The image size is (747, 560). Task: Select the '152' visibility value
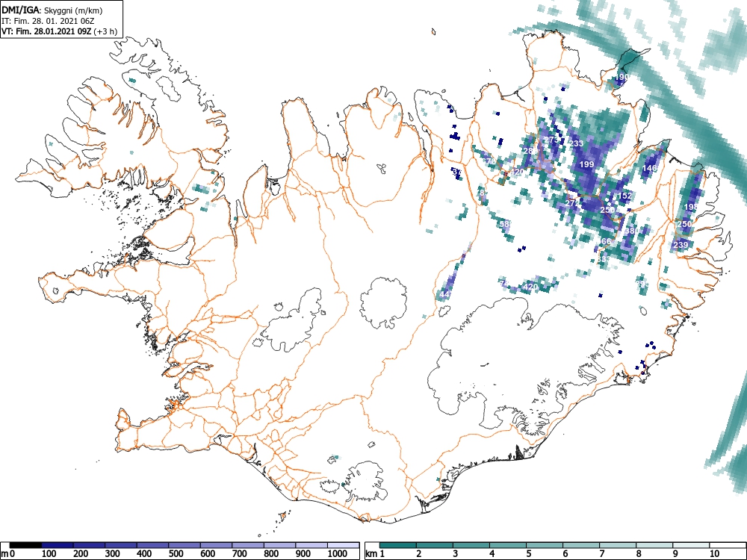(x=624, y=196)
